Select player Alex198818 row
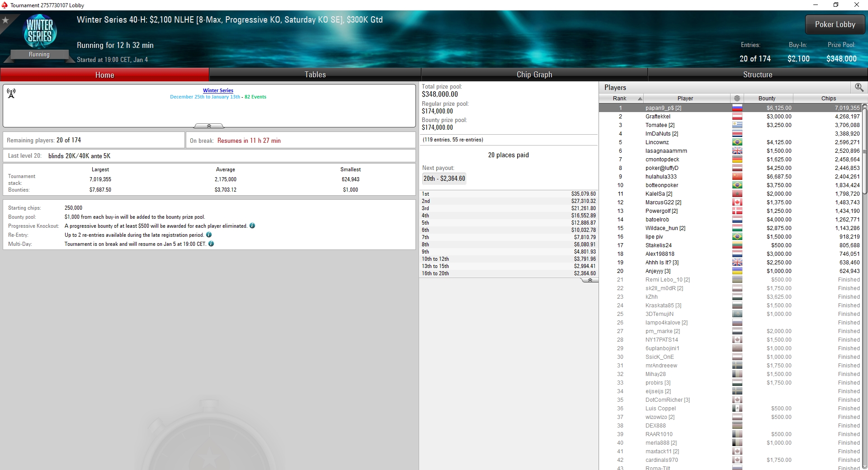 (x=731, y=254)
